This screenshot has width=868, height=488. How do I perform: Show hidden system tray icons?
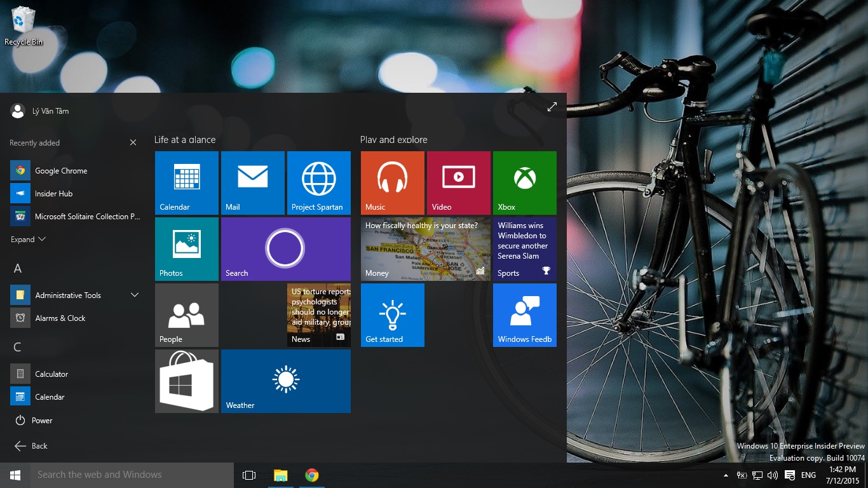[726, 475]
